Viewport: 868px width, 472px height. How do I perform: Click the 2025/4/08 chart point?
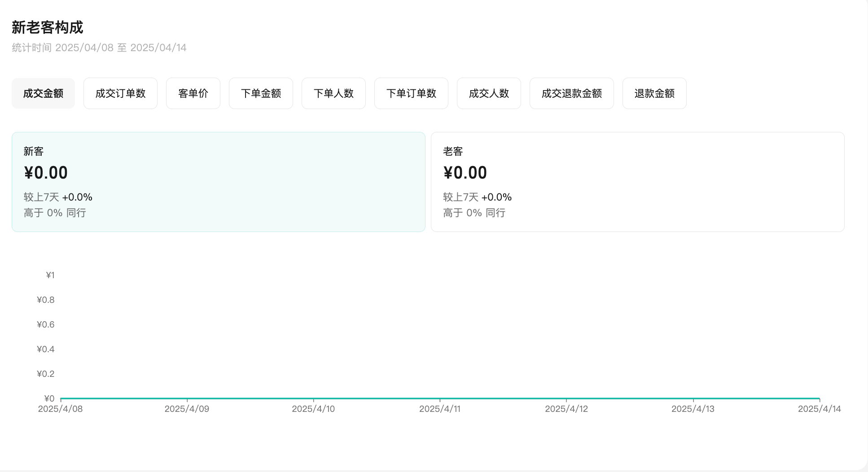tap(61, 398)
